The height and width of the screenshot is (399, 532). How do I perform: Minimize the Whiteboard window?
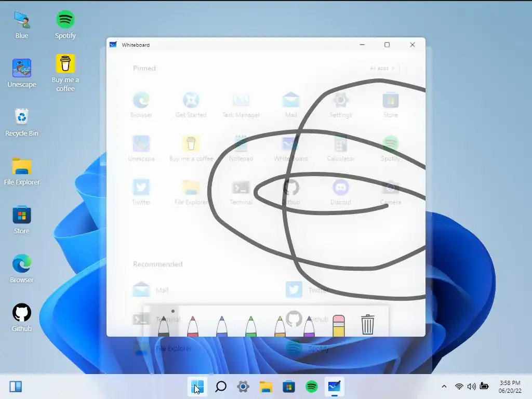click(362, 45)
